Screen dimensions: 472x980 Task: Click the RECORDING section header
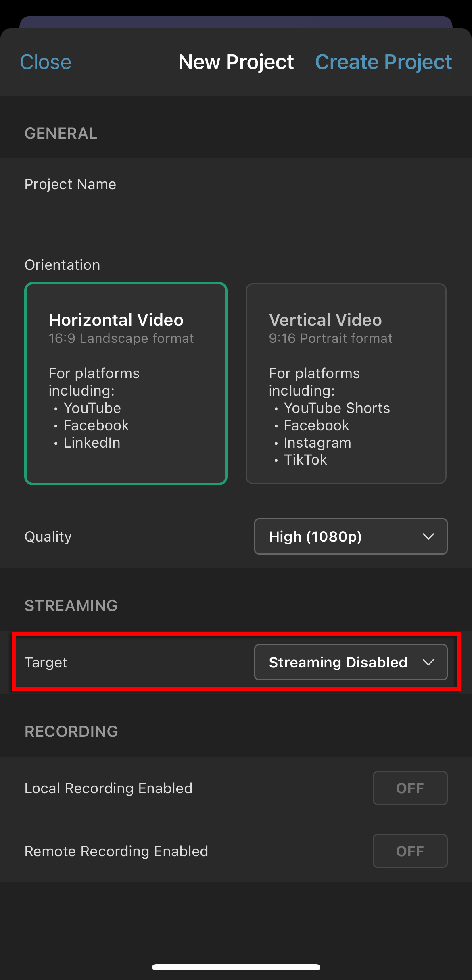pyautogui.click(x=71, y=731)
